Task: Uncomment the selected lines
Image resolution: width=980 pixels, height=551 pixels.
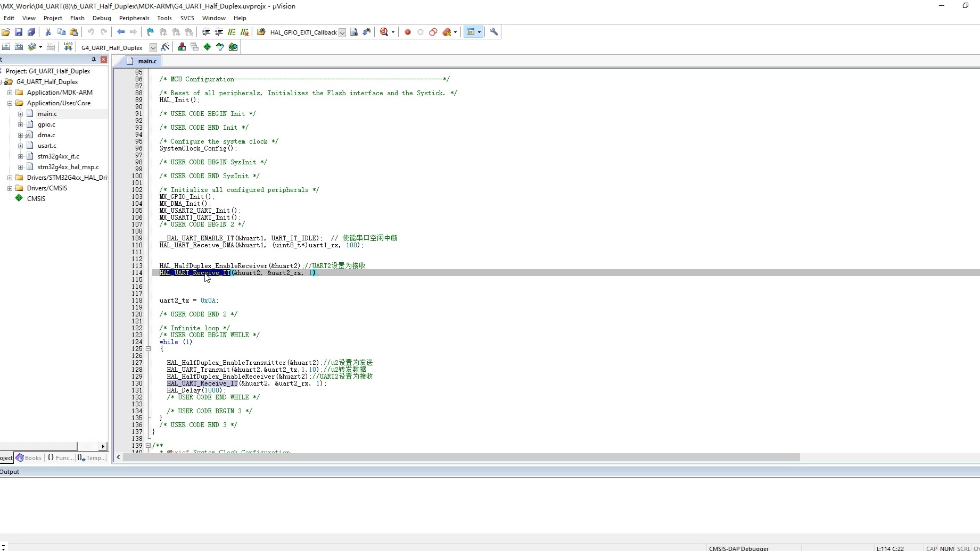Action: (244, 32)
